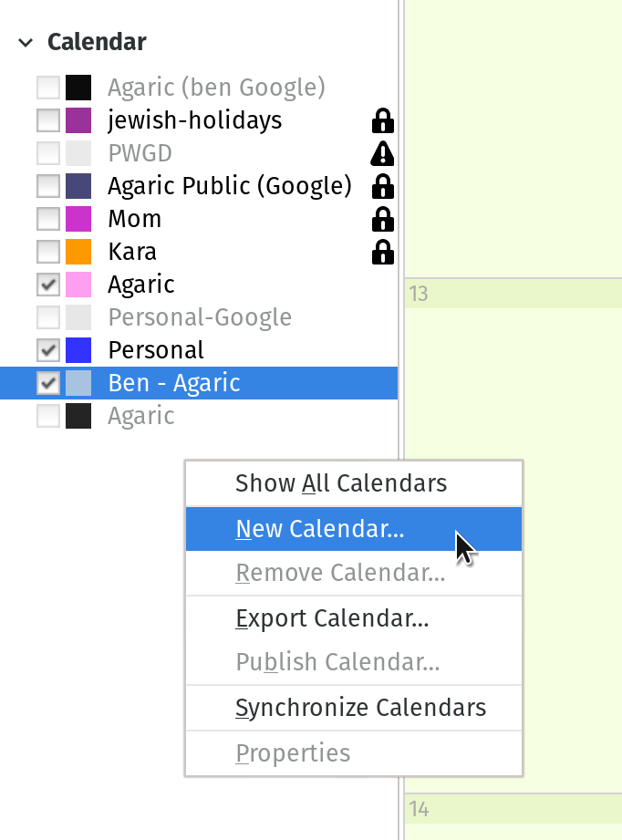Enable the Mom calendar checkbox
622x840 pixels.
(x=47, y=218)
